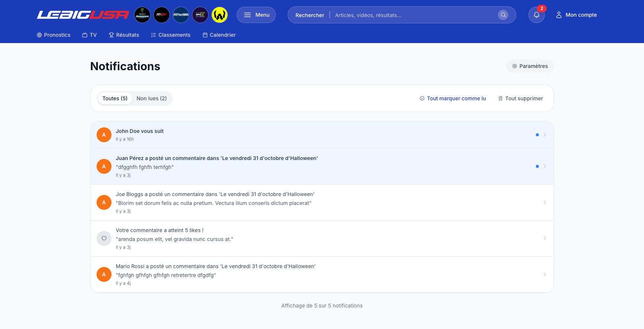Viewport: 644px width, 329px height.
Task: Click the LeBigUSA site logo
Action: 83,15
